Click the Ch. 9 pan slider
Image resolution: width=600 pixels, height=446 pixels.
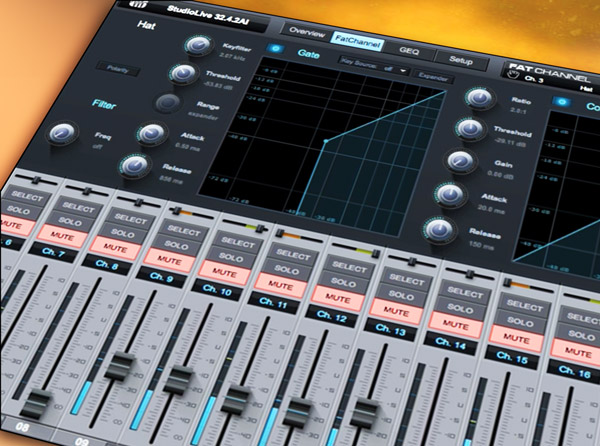click(191, 215)
